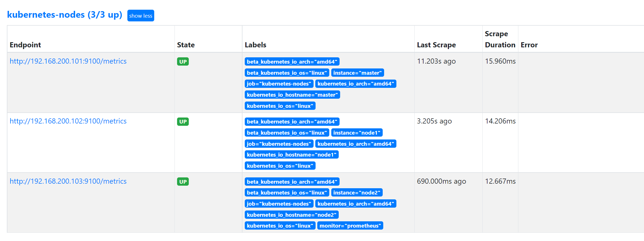Click the Error column header

tap(529, 45)
